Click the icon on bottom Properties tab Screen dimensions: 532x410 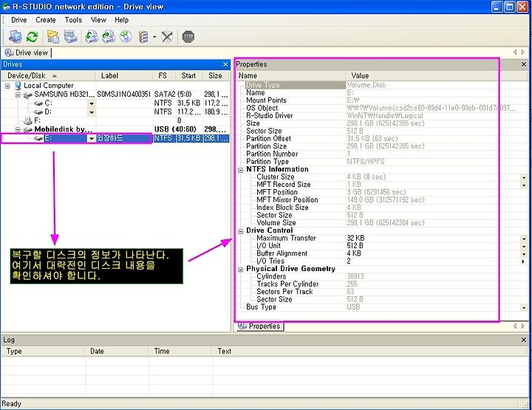(x=242, y=327)
